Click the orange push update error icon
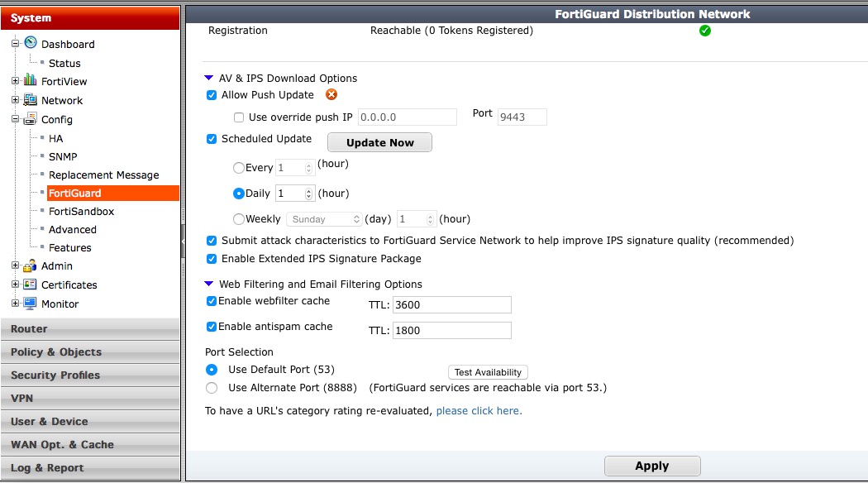The width and height of the screenshot is (868, 483). 331,95
